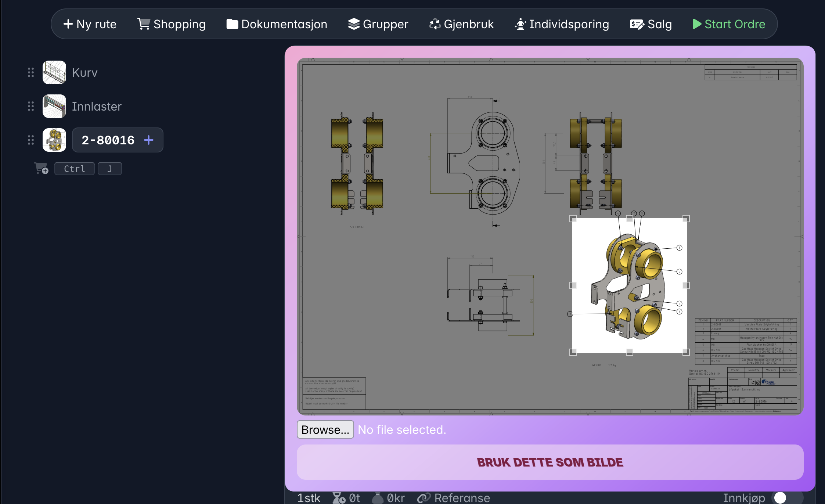This screenshot has height=504, width=825.
Task: Click drag handle dots beside Innlaster
Action: click(x=31, y=106)
